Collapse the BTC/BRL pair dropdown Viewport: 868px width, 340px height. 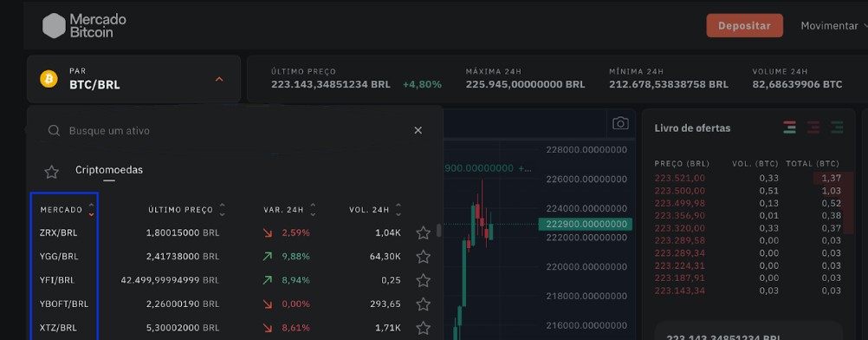click(219, 79)
